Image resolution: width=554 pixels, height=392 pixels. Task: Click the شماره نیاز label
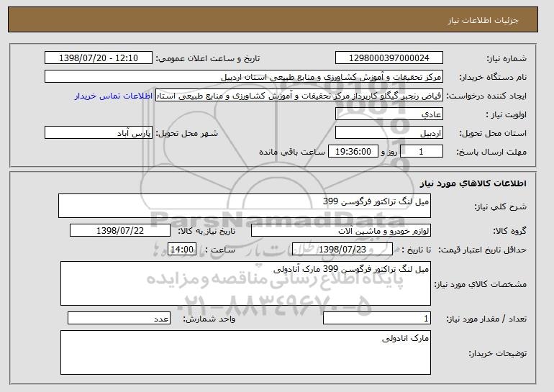click(507, 58)
